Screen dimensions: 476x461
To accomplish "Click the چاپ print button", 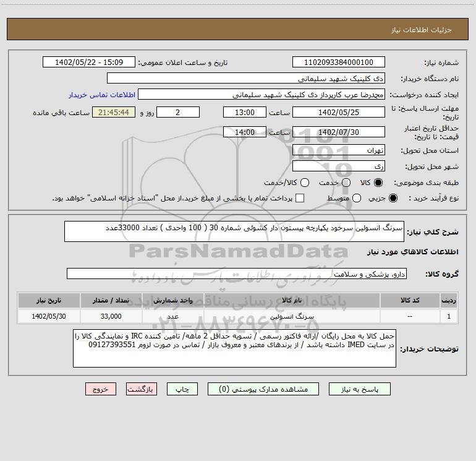I will point(182,389).
